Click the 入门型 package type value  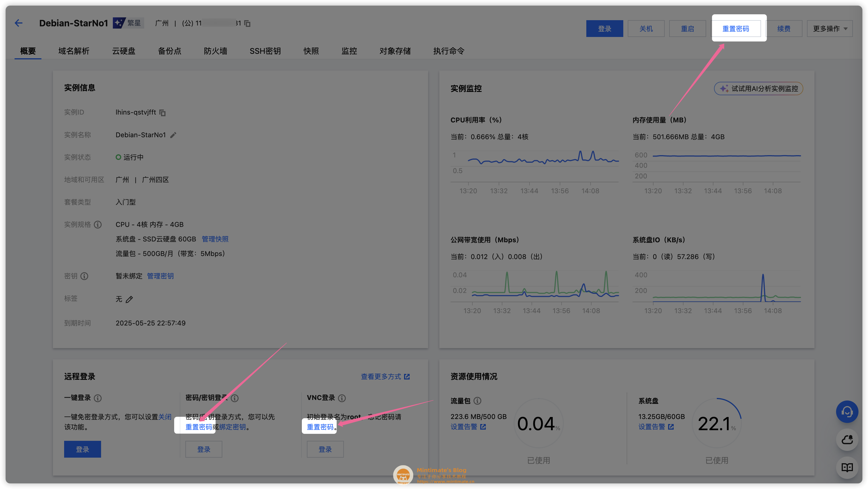point(126,202)
